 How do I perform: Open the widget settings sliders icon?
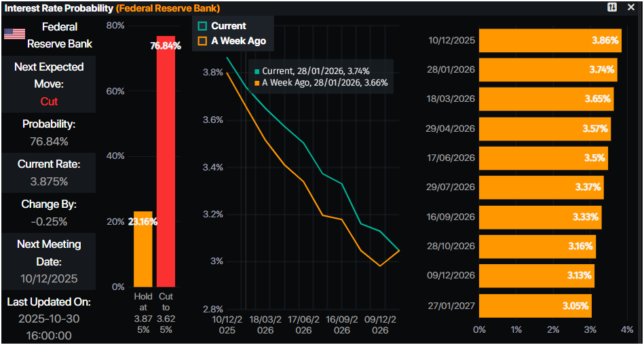(613, 7)
